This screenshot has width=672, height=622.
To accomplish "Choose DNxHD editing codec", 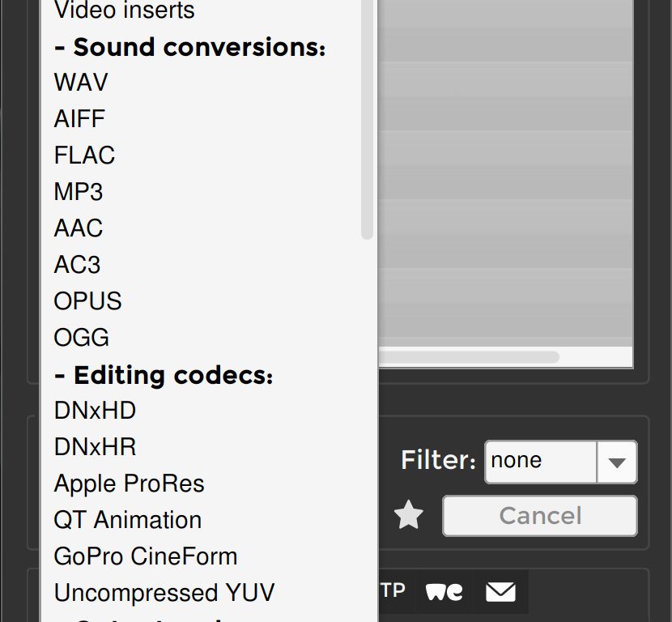I will (95, 411).
